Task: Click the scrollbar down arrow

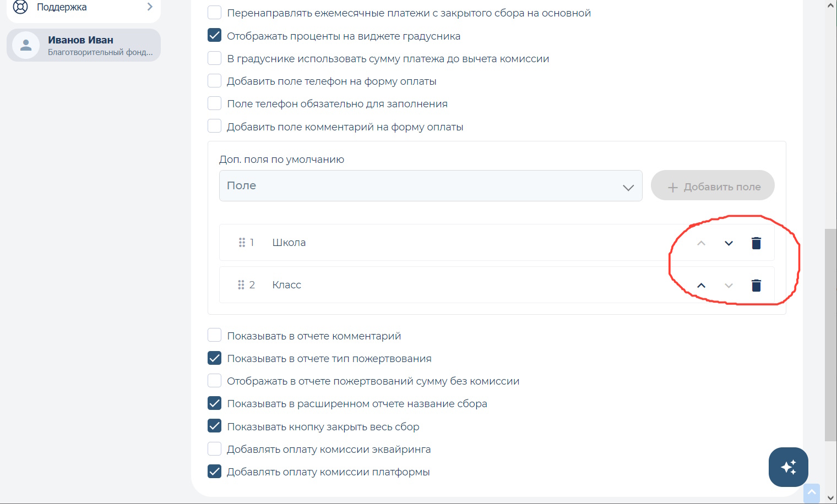Action: tap(830, 498)
